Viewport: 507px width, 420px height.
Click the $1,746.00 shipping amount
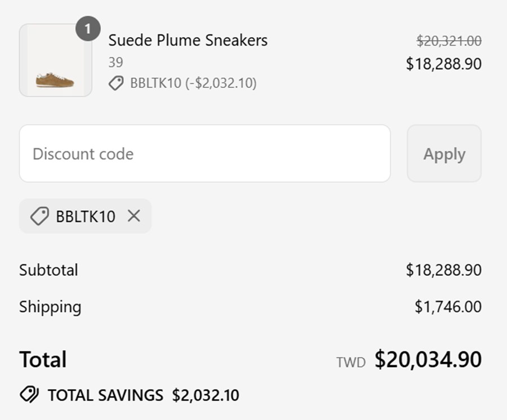[x=448, y=307]
